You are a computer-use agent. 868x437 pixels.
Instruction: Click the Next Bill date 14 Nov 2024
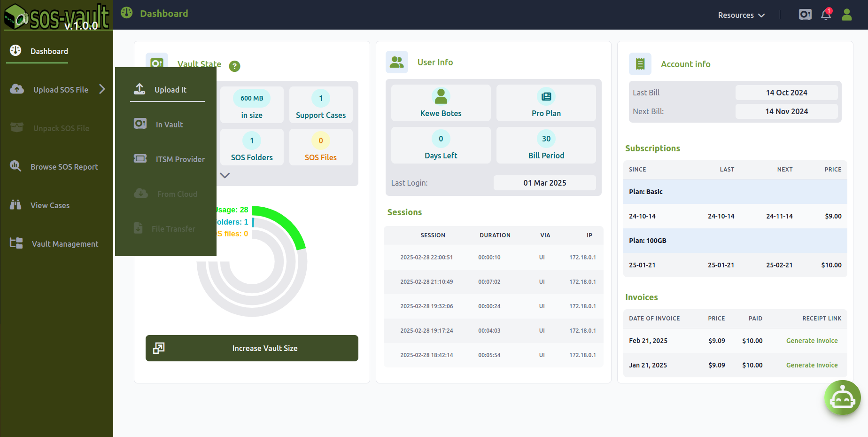point(787,111)
